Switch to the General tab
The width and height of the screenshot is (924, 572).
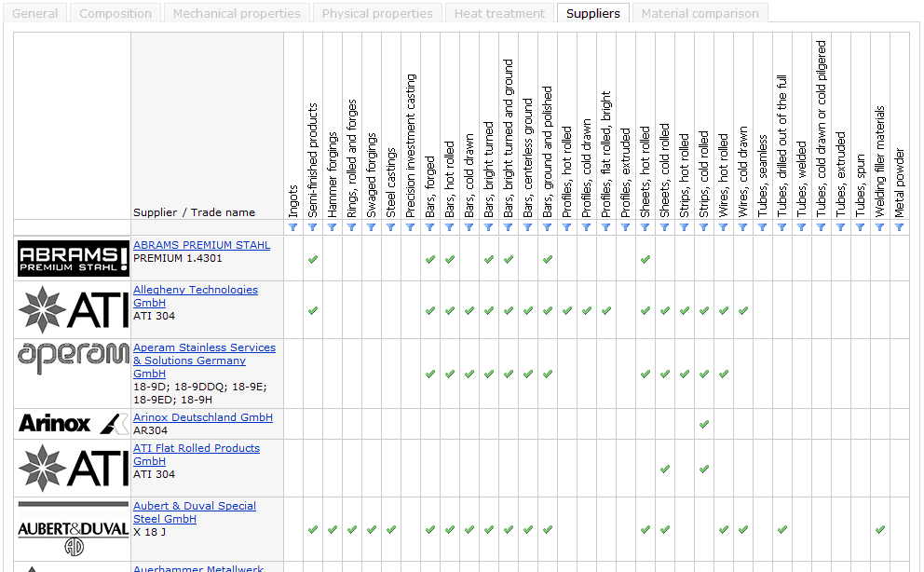pos(35,13)
